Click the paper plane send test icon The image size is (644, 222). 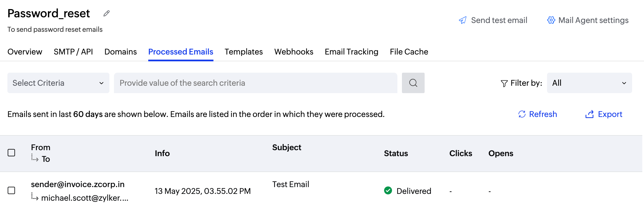tap(463, 20)
